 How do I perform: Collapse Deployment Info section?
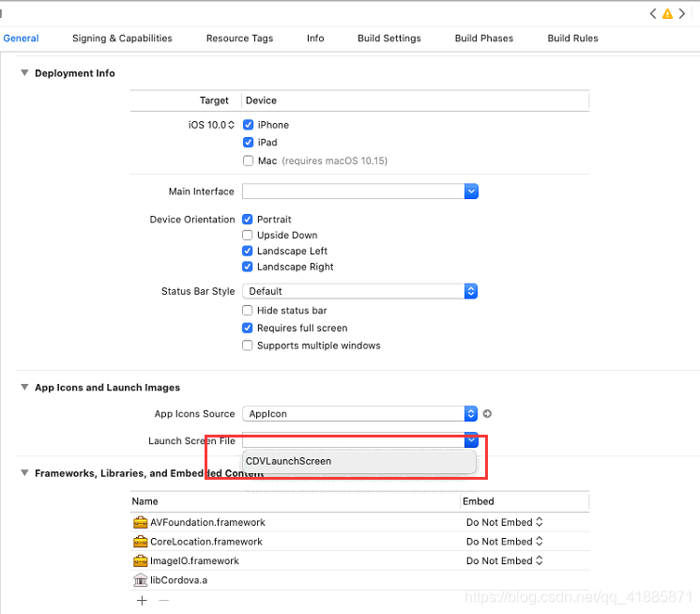(x=24, y=73)
